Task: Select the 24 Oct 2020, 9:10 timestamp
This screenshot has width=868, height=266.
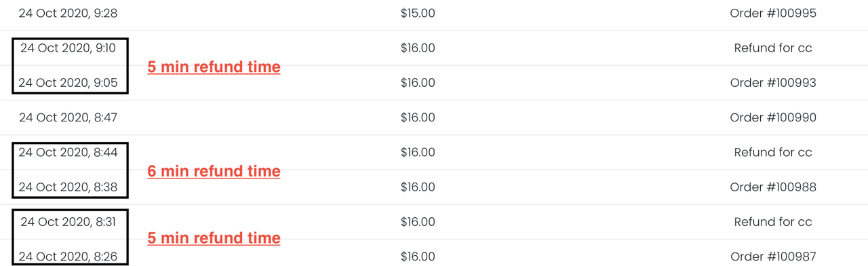Action: tap(68, 48)
